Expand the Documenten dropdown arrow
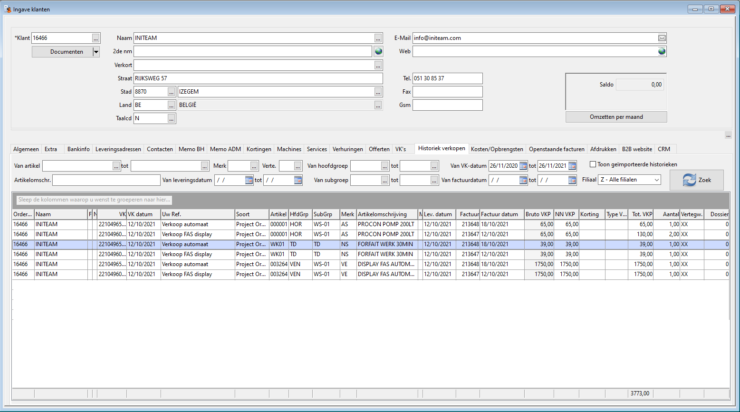The height and width of the screenshot is (412, 740). (96, 52)
